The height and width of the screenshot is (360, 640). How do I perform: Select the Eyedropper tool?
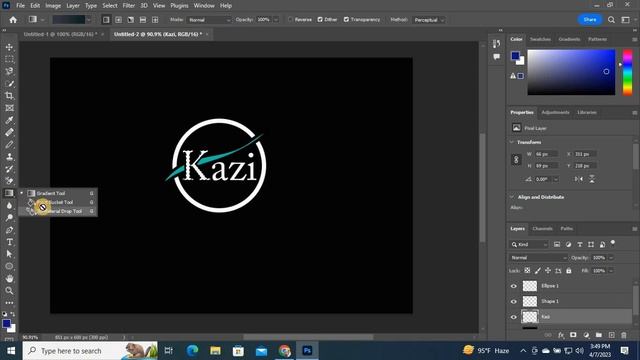9,120
